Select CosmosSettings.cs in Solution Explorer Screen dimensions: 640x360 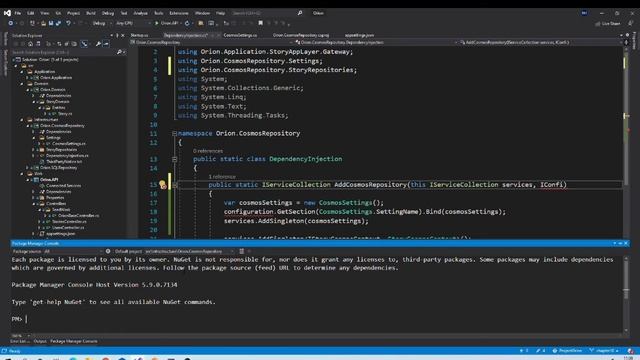click(x=69, y=144)
